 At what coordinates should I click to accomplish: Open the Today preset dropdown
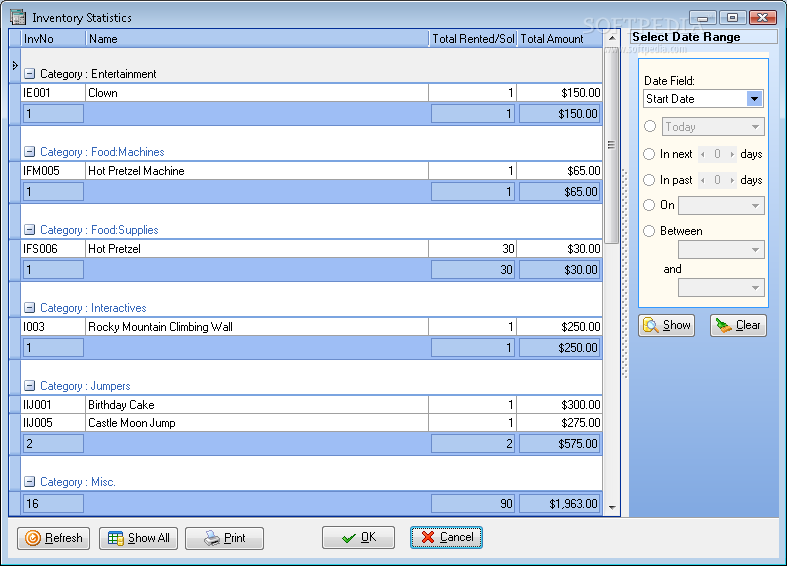(755, 127)
